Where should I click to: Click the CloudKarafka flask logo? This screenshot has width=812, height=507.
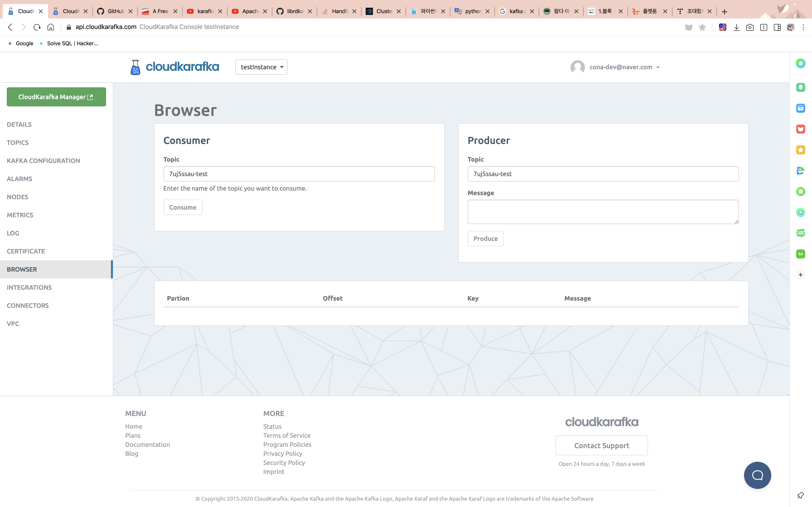point(135,67)
